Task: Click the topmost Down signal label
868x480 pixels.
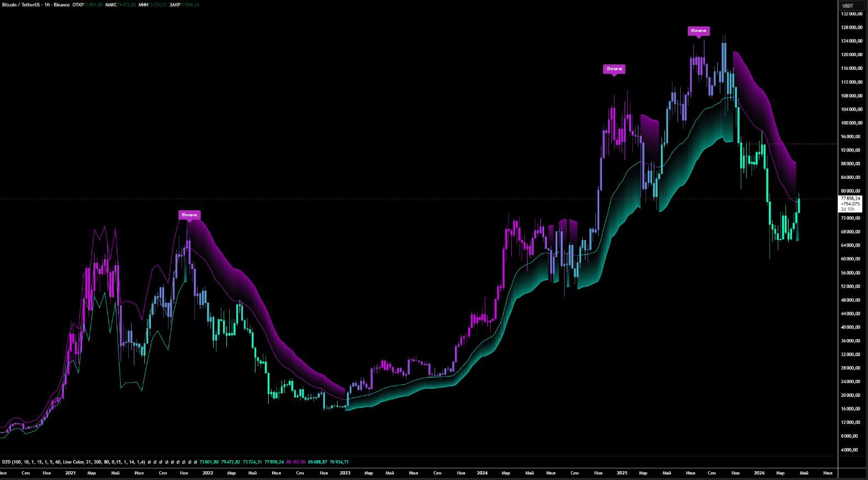Action: click(698, 31)
